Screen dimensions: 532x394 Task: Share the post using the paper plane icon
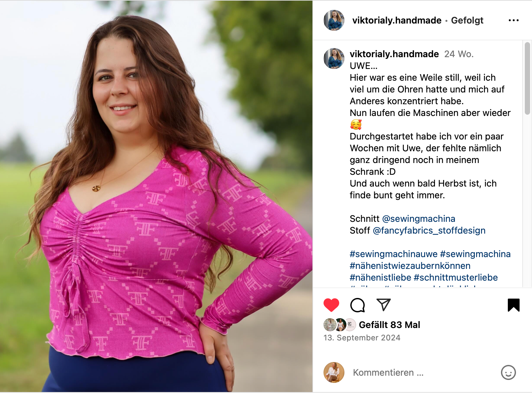384,305
